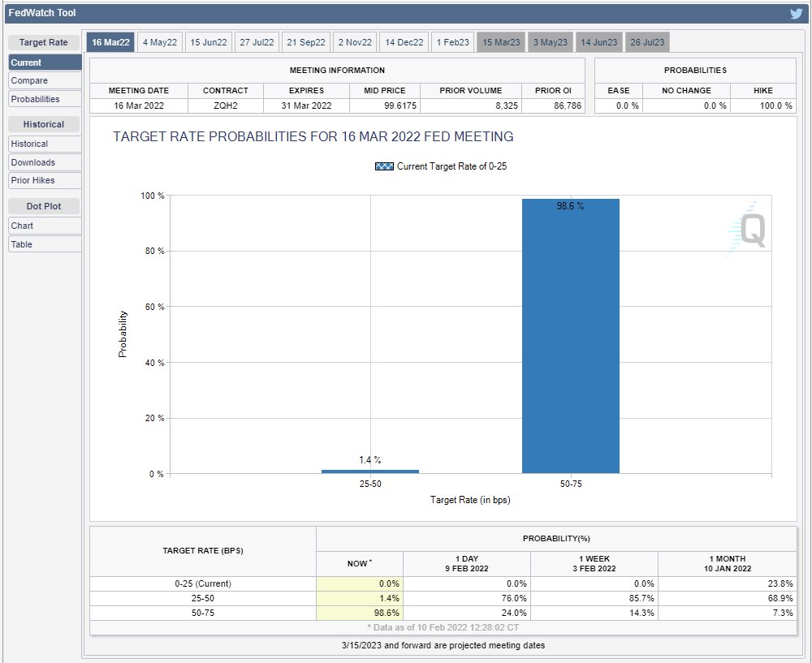Open the projected 14 Jun23 tab
Viewport: 812px width, 663px height.
598,42
